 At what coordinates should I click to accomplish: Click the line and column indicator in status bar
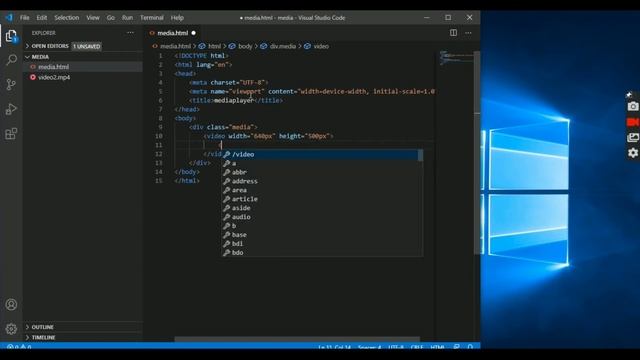coord(334,347)
